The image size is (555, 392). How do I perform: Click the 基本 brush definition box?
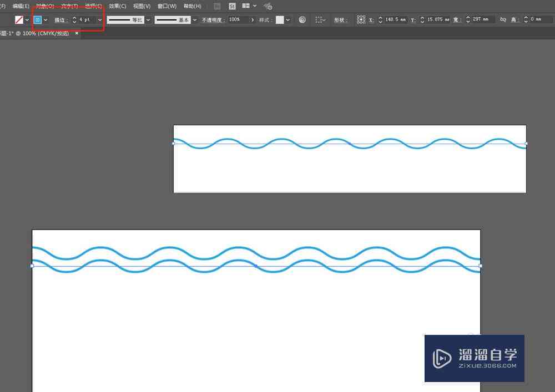173,20
